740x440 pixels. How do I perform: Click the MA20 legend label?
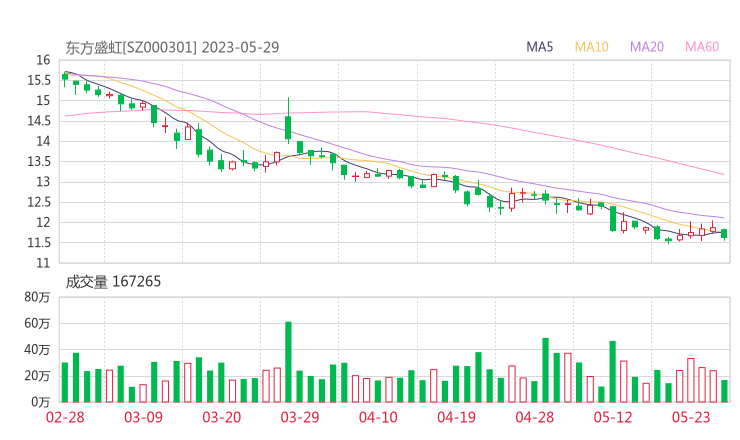(647, 47)
